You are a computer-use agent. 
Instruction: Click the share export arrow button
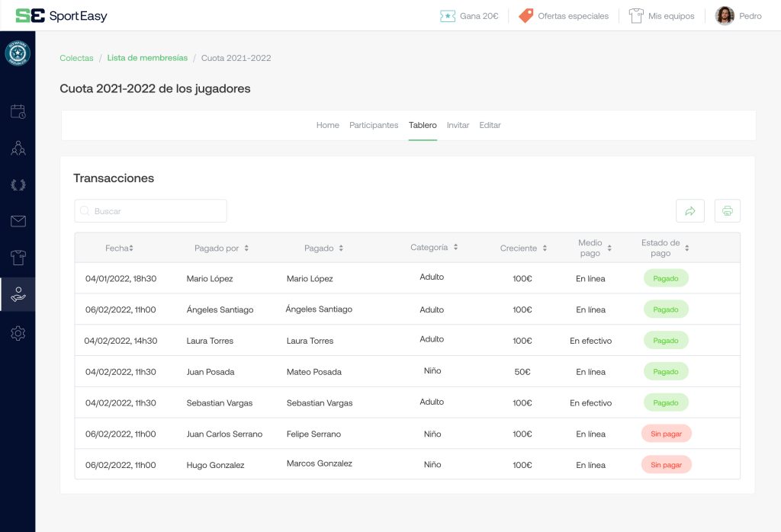689,211
